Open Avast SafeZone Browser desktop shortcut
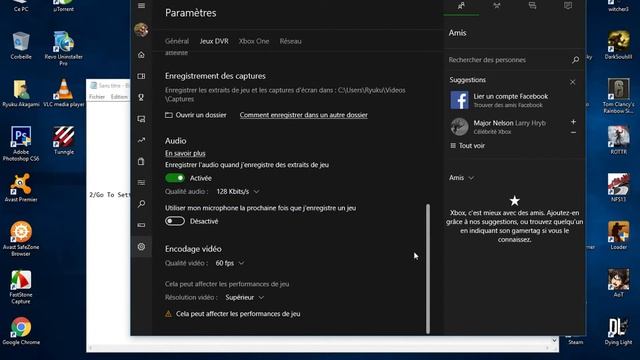640x360 pixels. click(21, 239)
